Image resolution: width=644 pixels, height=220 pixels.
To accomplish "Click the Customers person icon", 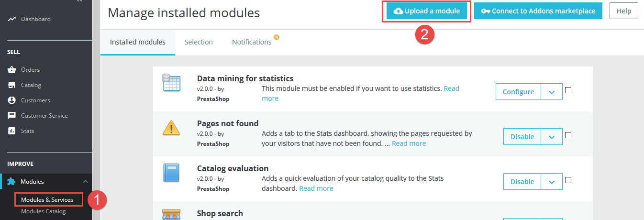I will [x=12, y=100].
